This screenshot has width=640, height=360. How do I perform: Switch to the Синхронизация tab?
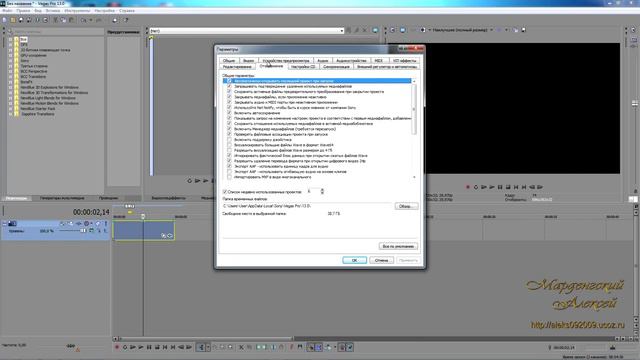click(x=336, y=67)
